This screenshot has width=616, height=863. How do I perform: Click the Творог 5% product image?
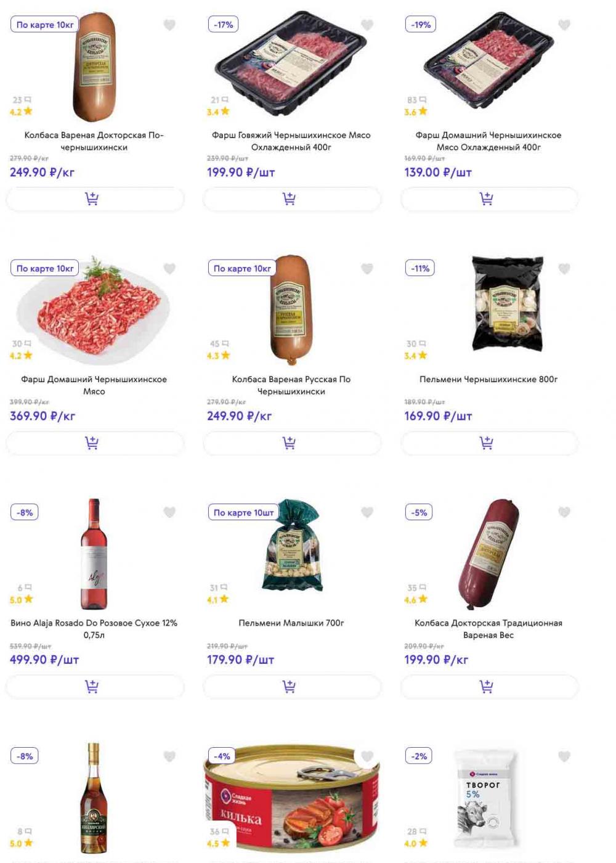(485, 798)
